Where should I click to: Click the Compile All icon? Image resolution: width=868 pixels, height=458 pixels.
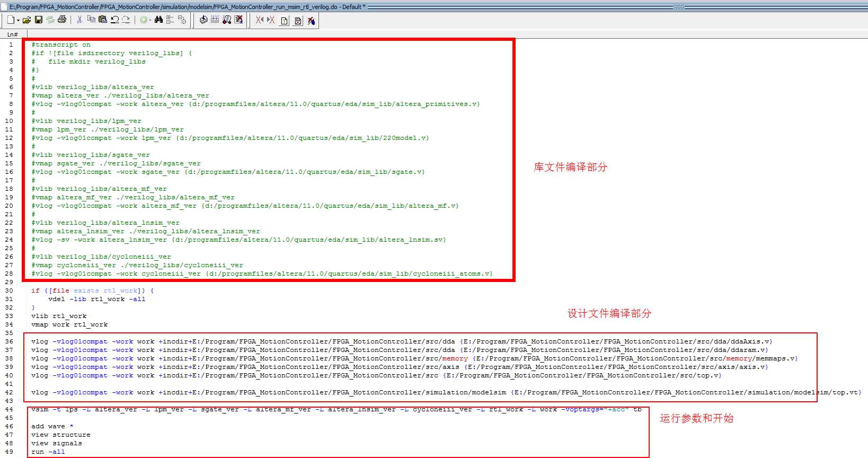pos(215,20)
